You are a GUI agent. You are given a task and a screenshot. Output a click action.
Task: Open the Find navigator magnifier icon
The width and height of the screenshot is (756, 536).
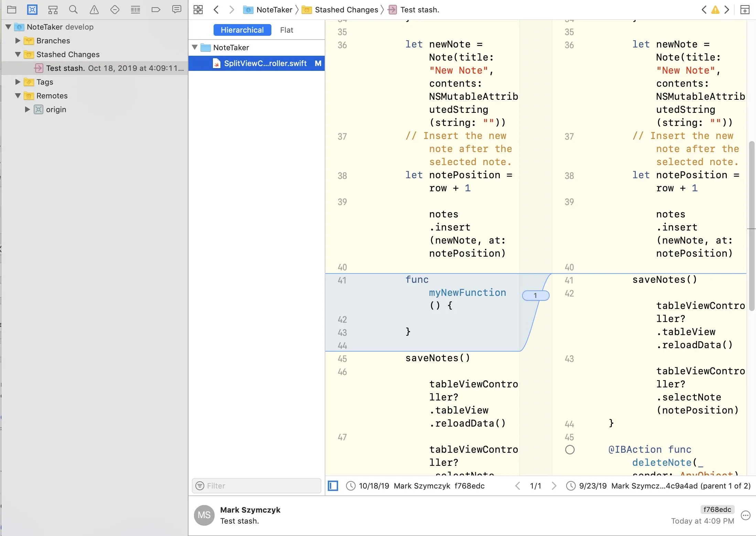click(x=73, y=10)
